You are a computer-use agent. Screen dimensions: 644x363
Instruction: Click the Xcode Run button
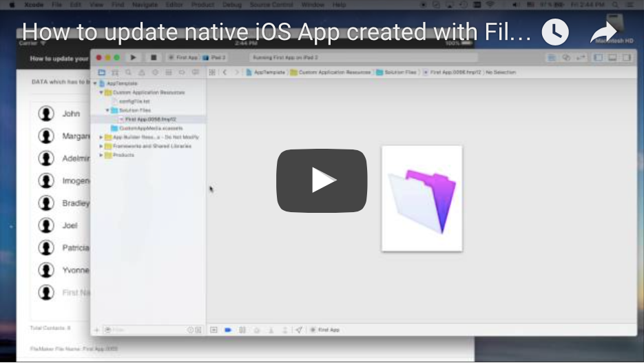(133, 57)
